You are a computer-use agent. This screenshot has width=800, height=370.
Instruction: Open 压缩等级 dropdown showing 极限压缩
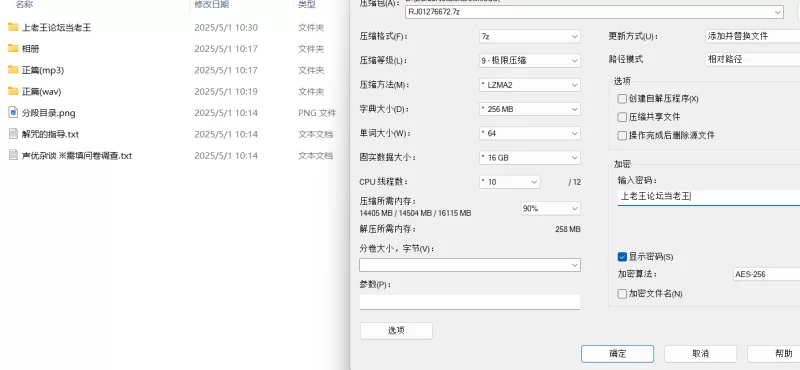[x=530, y=60]
